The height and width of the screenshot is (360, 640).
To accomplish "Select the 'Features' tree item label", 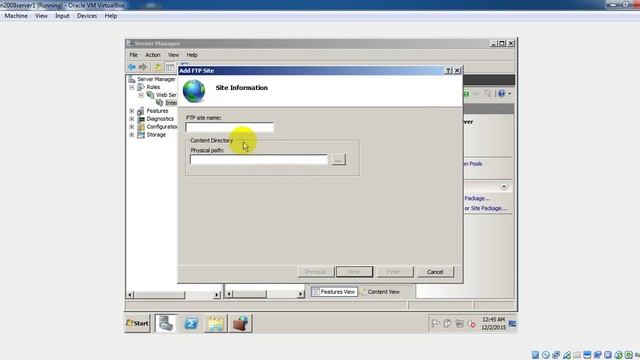I will [x=157, y=111].
